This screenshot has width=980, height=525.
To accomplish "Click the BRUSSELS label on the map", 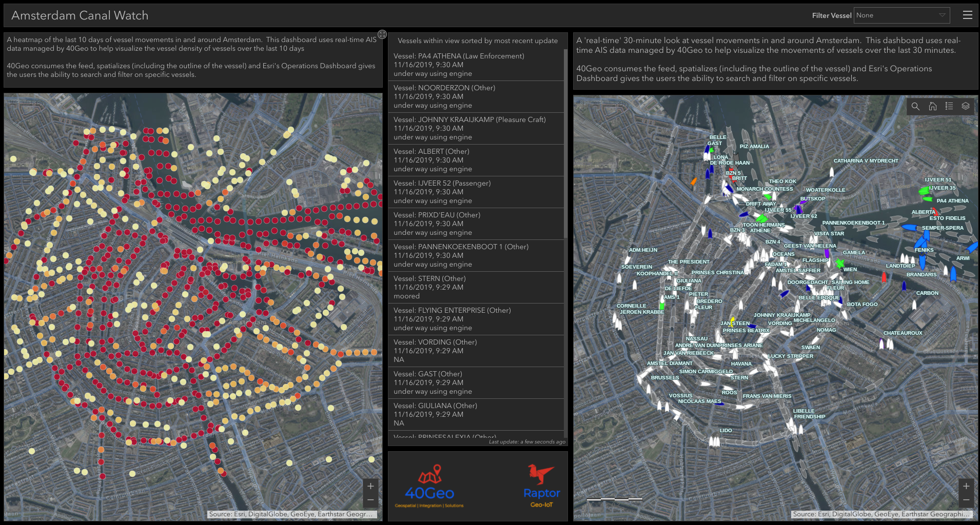I will pyautogui.click(x=665, y=378).
